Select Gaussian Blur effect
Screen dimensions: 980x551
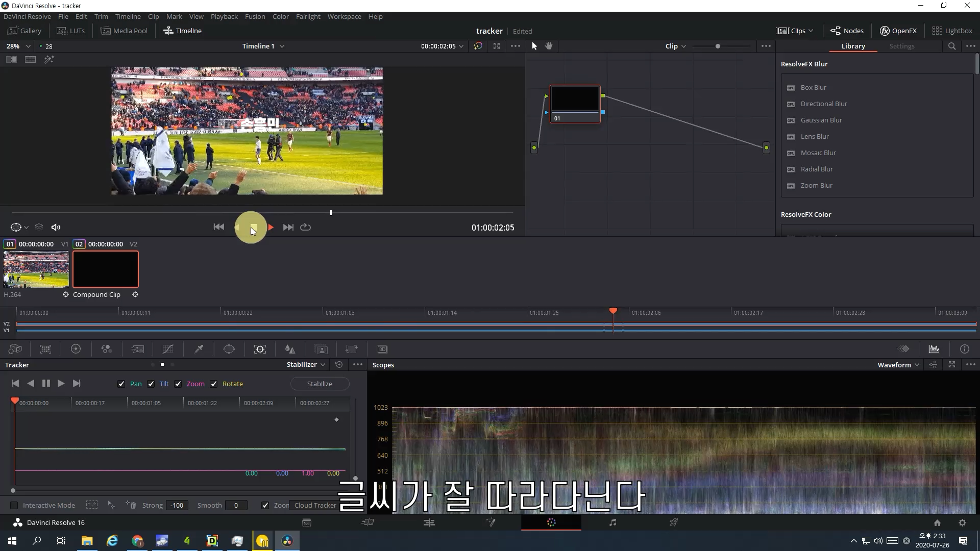click(821, 120)
